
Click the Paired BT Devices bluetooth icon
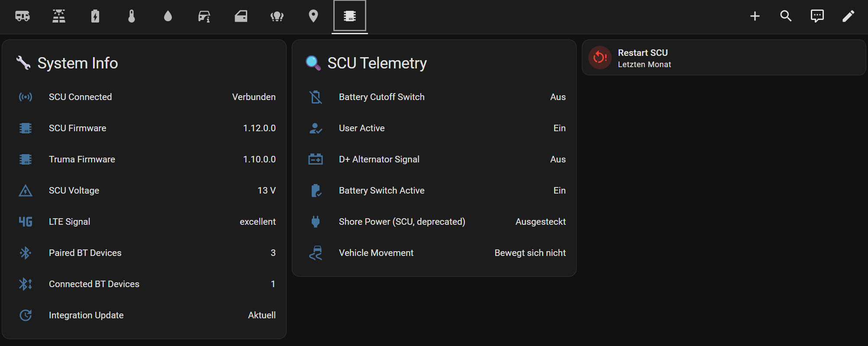pos(26,253)
